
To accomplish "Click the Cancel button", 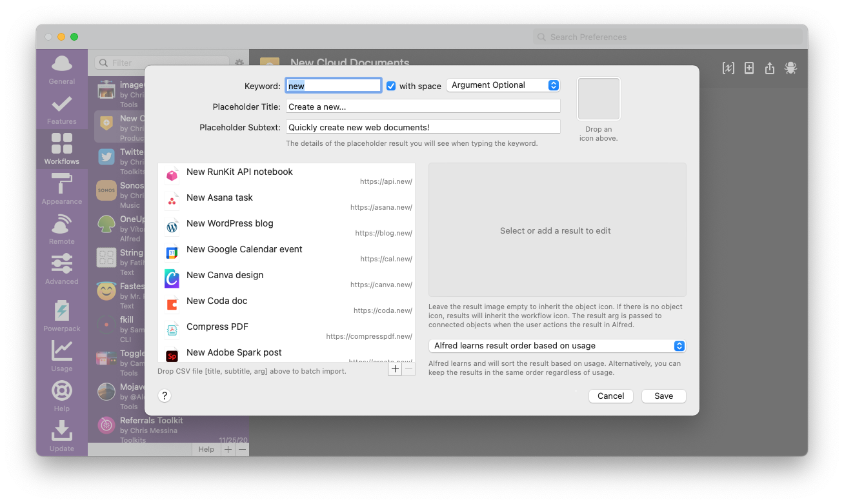I will point(610,396).
